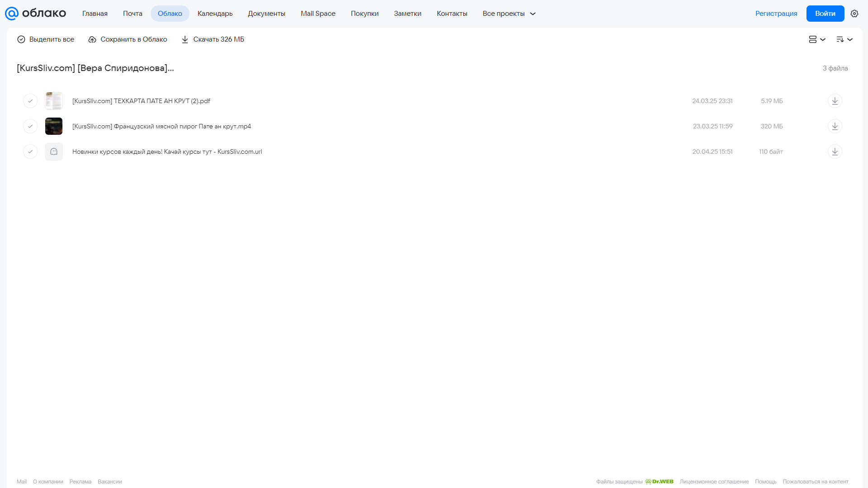Open the mp4 video thumbnail
This screenshot has height=488, width=868.
coord(54,126)
